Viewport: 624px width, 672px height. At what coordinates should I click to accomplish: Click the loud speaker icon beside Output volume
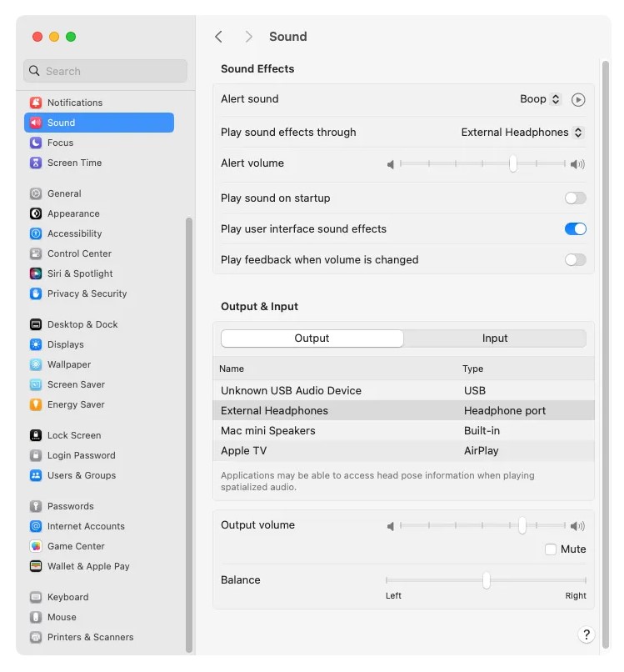(577, 526)
